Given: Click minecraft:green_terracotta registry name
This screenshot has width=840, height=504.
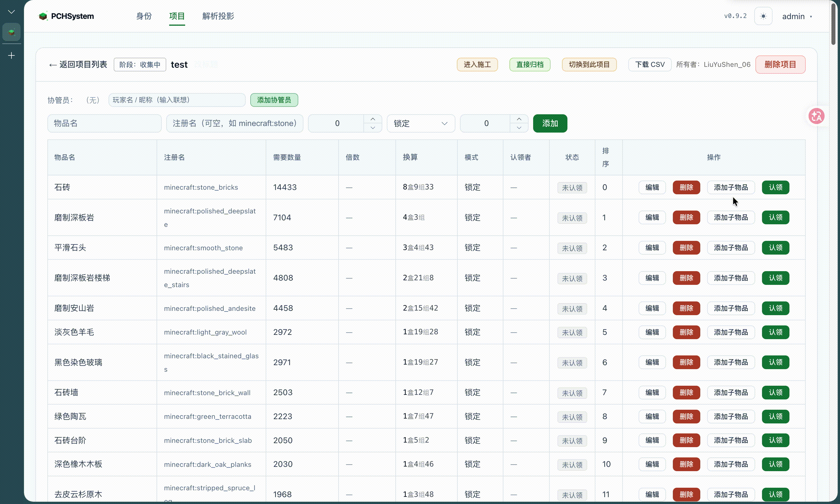Looking at the screenshot, I should pos(207,416).
